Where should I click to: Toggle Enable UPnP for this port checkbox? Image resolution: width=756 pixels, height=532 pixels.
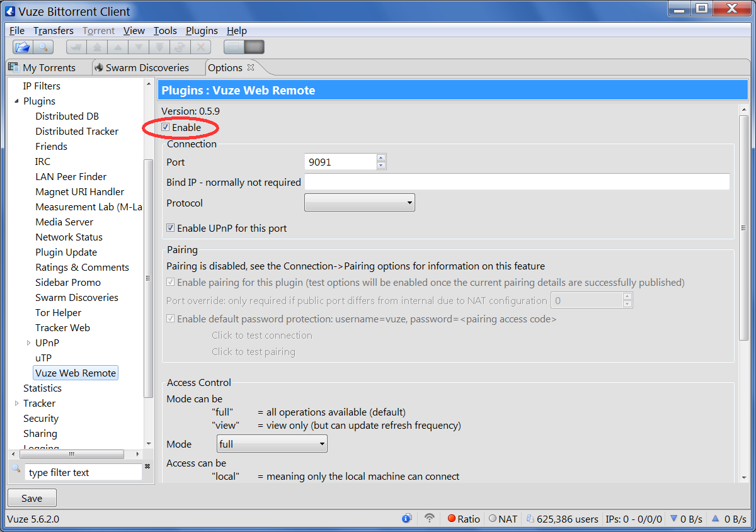coord(171,228)
